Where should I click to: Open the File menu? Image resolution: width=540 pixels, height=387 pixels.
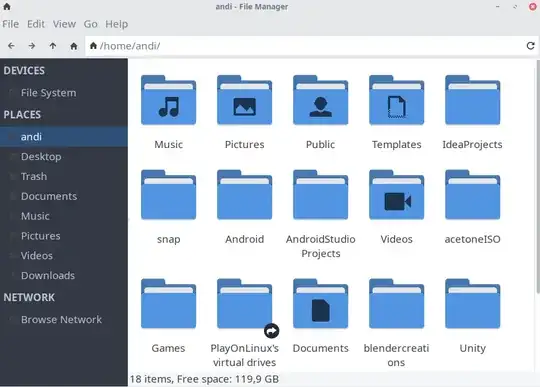pyautogui.click(x=11, y=24)
